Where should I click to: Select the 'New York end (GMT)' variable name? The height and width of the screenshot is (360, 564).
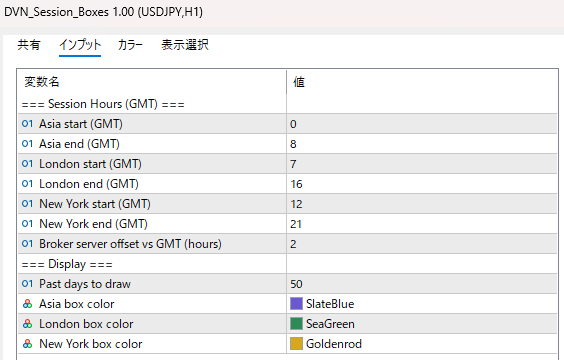click(94, 224)
